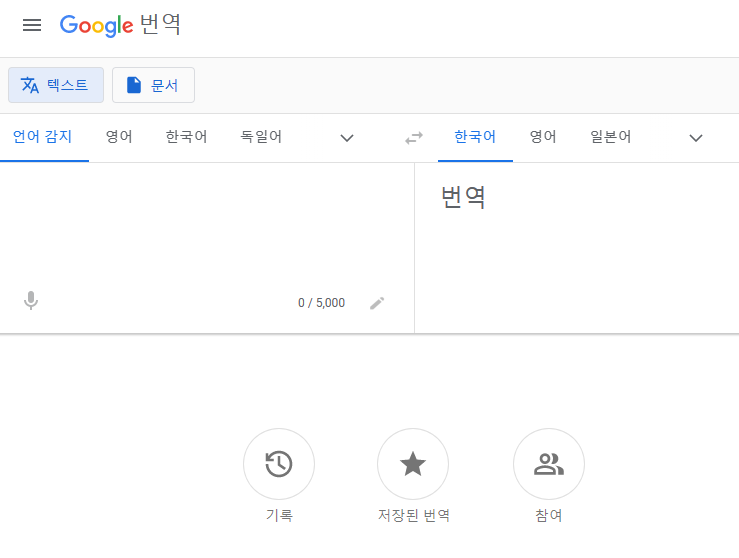Select 한국어 as the source language
The image size is (739, 558).
pos(186,137)
